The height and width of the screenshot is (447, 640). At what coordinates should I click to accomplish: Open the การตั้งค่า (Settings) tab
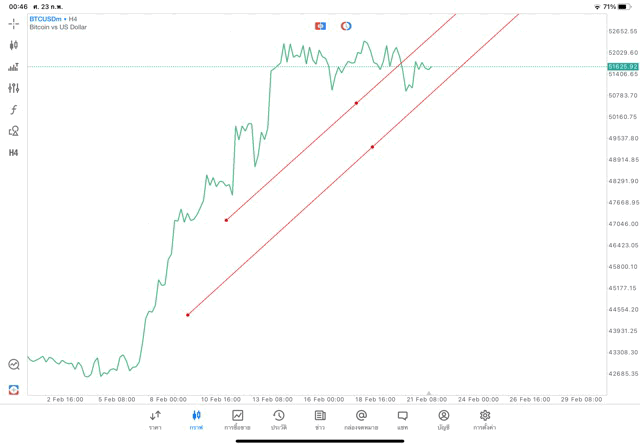tap(485, 419)
